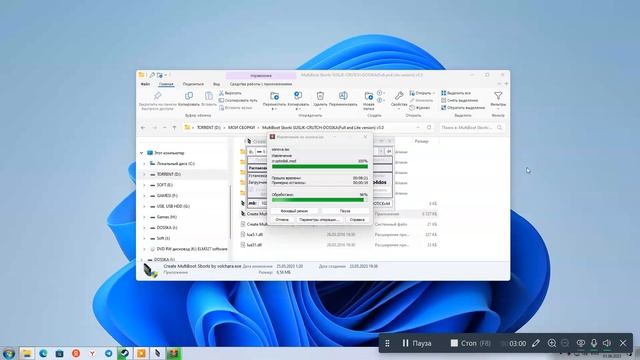Expand the SOFT (E:) tree node

(x=144, y=185)
